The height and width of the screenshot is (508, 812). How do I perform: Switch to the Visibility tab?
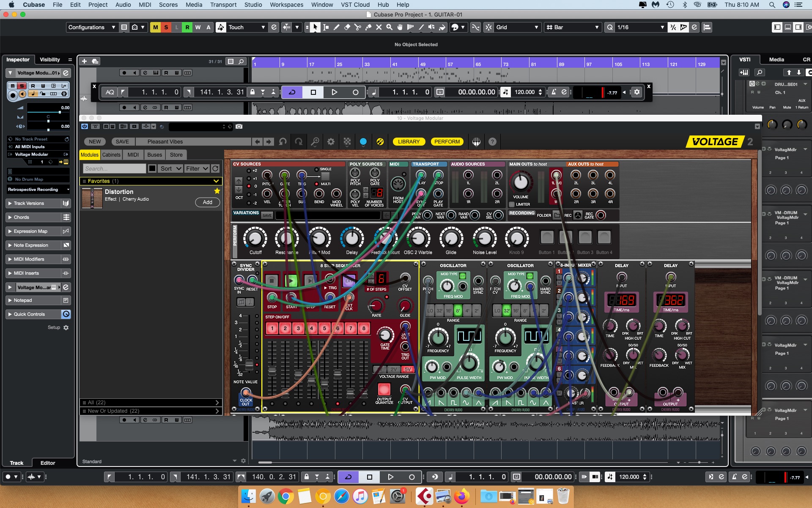tap(50, 60)
